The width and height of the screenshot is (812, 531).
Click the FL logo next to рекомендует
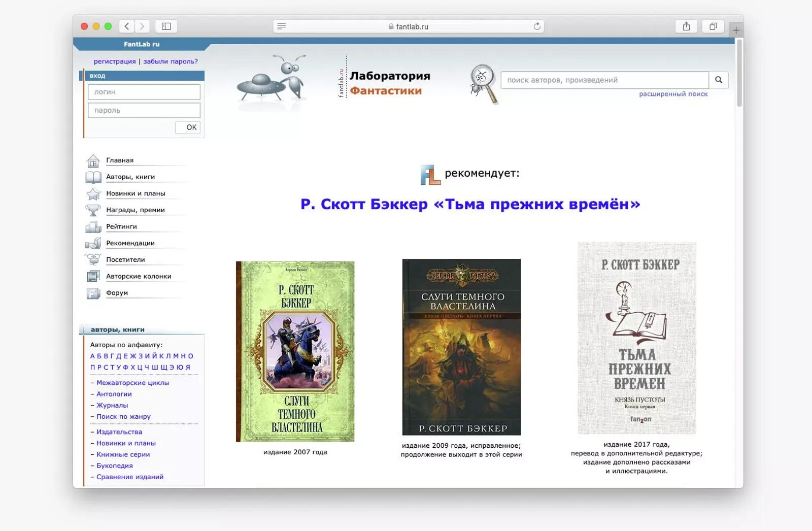(430, 175)
